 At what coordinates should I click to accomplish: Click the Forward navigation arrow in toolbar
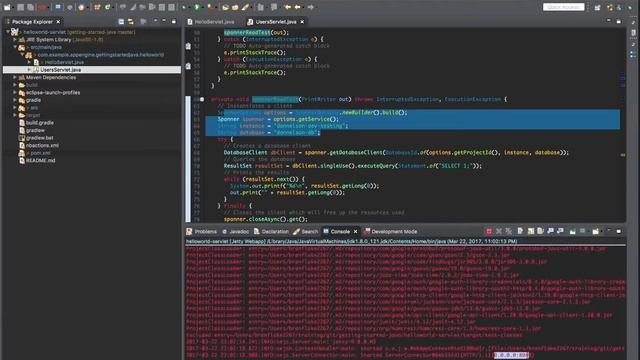click(311, 7)
